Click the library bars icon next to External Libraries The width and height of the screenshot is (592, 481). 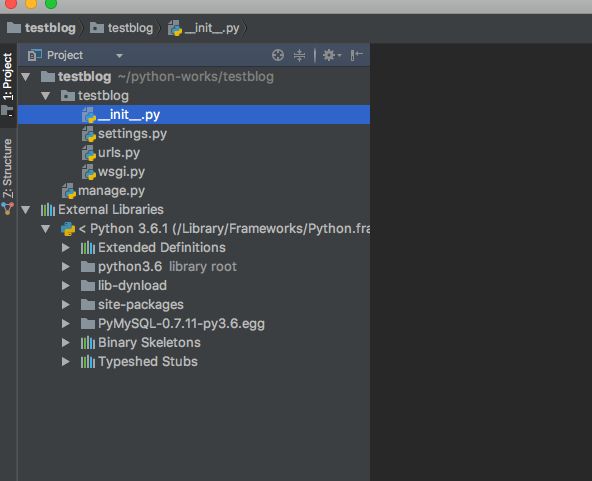point(48,210)
